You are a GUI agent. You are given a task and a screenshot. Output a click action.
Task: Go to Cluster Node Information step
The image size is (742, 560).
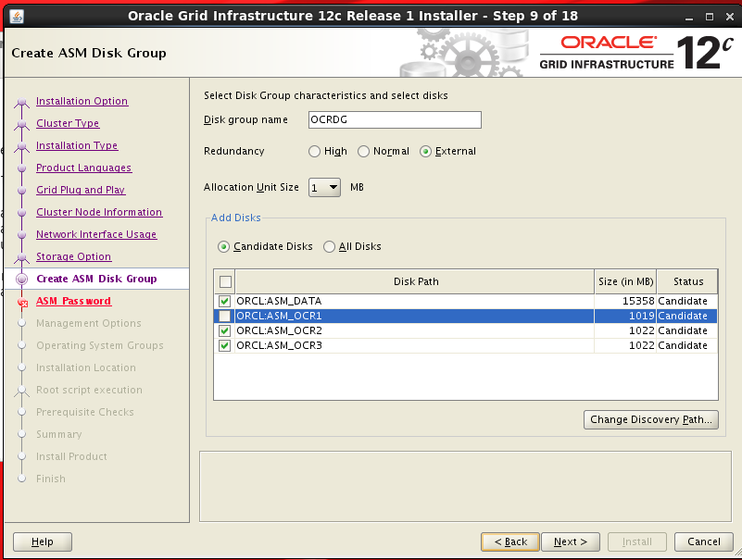[x=99, y=212]
